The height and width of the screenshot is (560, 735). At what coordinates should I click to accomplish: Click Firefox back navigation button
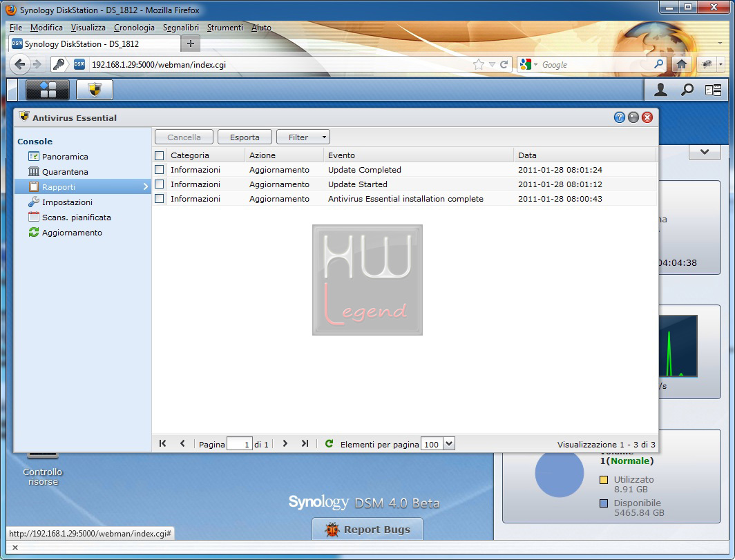coord(19,64)
